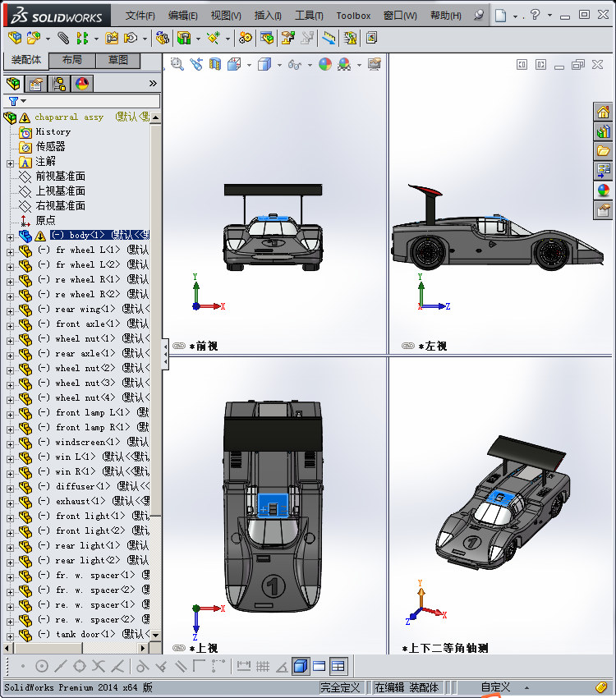Click the Linear Component Pattern icon

click(82, 39)
